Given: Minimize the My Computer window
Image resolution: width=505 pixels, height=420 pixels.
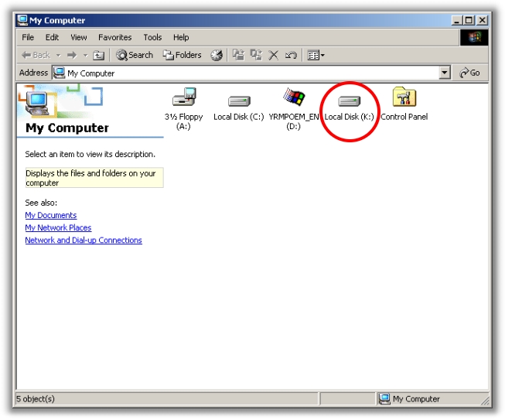Looking at the screenshot, I should [x=457, y=20].
